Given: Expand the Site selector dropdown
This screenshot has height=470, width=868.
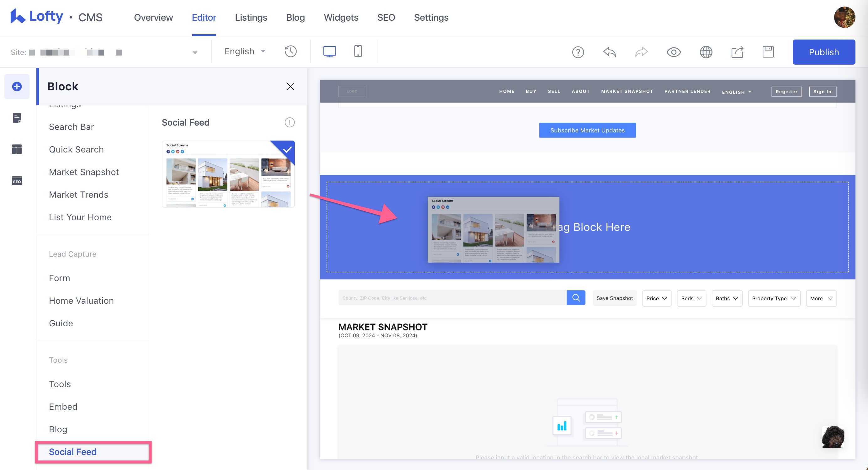Looking at the screenshot, I should point(194,52).
